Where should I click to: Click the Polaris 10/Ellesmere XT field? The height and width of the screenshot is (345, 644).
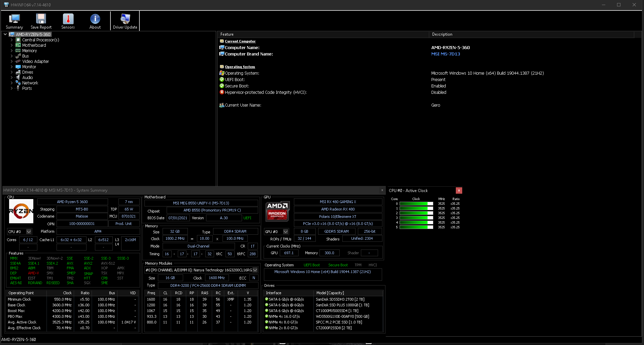338,217
